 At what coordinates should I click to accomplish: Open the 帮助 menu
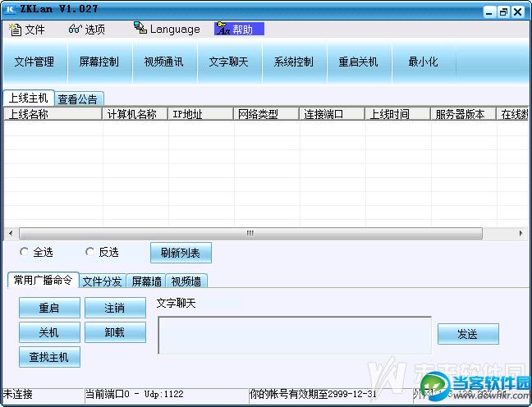point(239,30)
